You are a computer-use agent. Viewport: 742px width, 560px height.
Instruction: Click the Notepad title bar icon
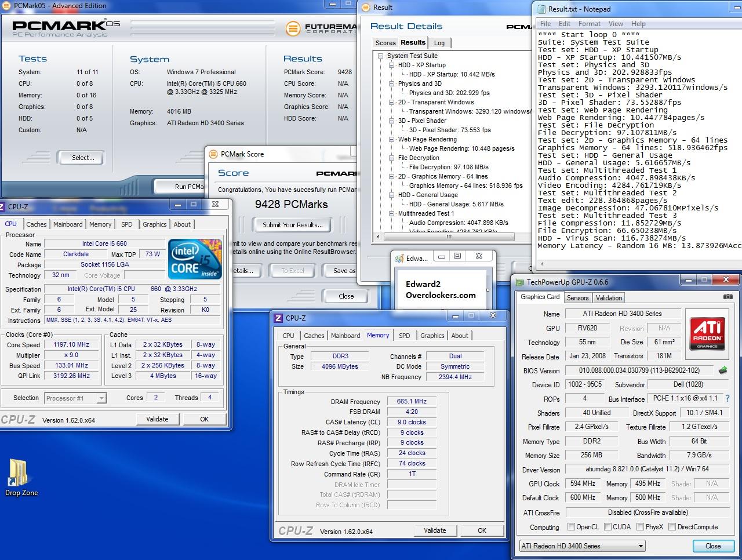pyautogui.click(x=541, y=9)
